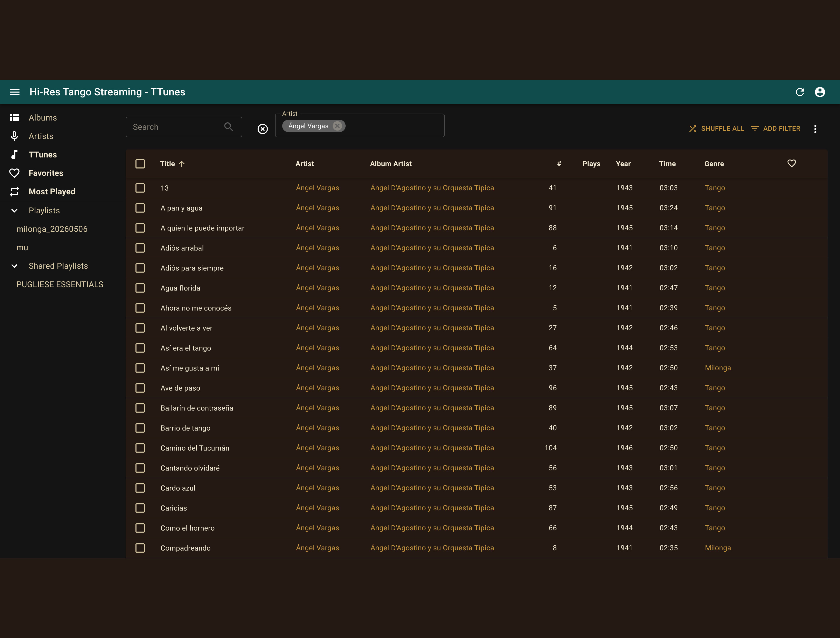Screen dimensions: 840x638
Task: Open the user account profile icon
Action: coord(820,92)
